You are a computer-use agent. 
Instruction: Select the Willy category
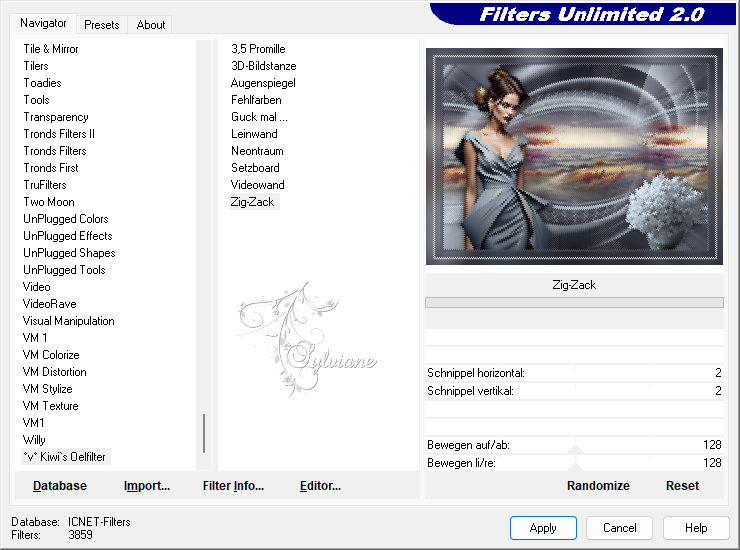pos(34,440)
